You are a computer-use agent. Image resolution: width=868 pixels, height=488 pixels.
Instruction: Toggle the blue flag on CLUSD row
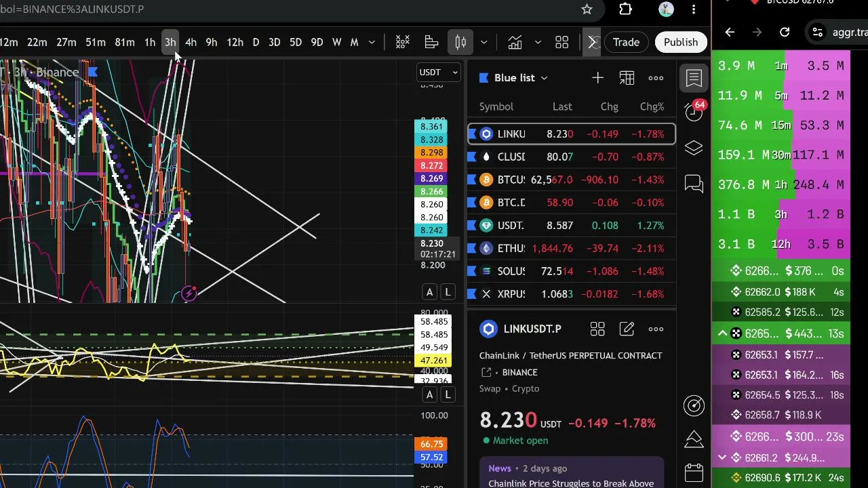coord(473,157)
